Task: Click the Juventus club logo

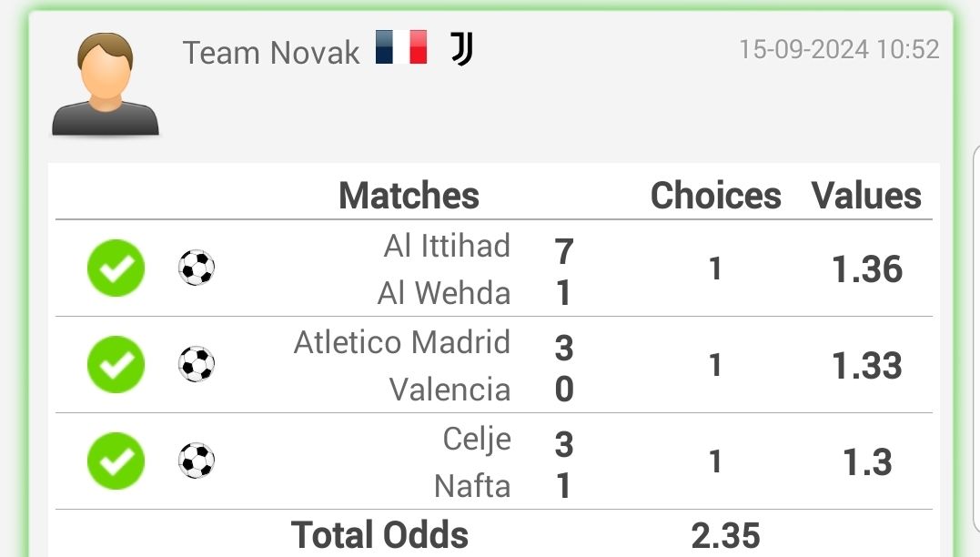Action: [461, 49]
